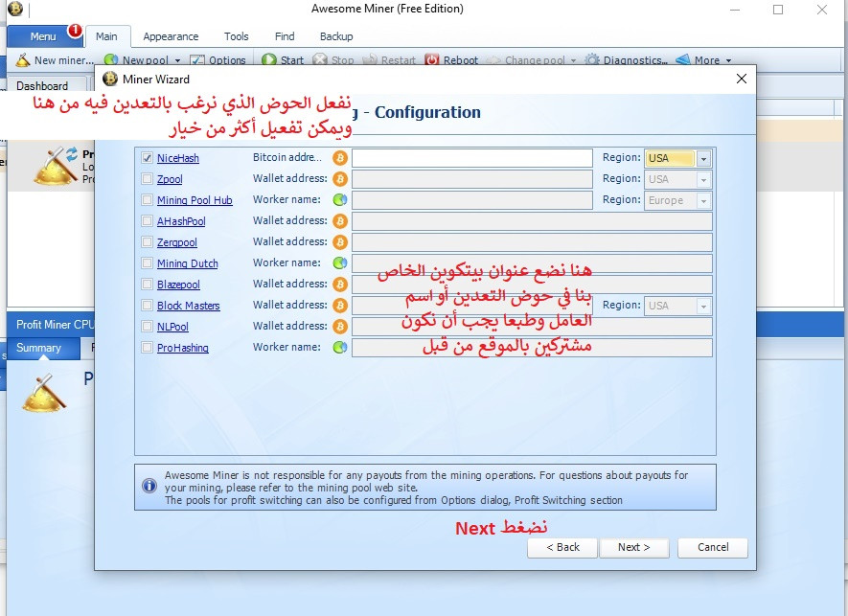This screenshot has width=848, height=616.
Task: Enable the Mining Dutch checkbox
Action: 147,262
